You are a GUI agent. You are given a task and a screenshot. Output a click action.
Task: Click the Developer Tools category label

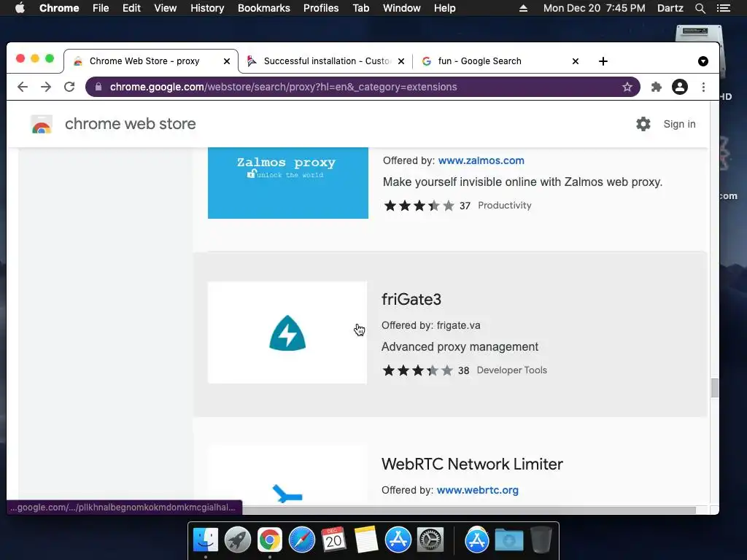pos(511,370)
